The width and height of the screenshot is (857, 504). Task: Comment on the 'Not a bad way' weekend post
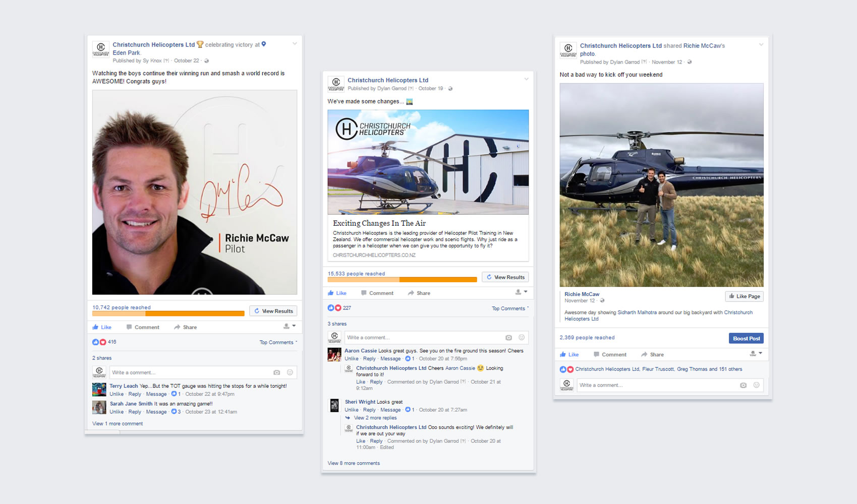610,354
